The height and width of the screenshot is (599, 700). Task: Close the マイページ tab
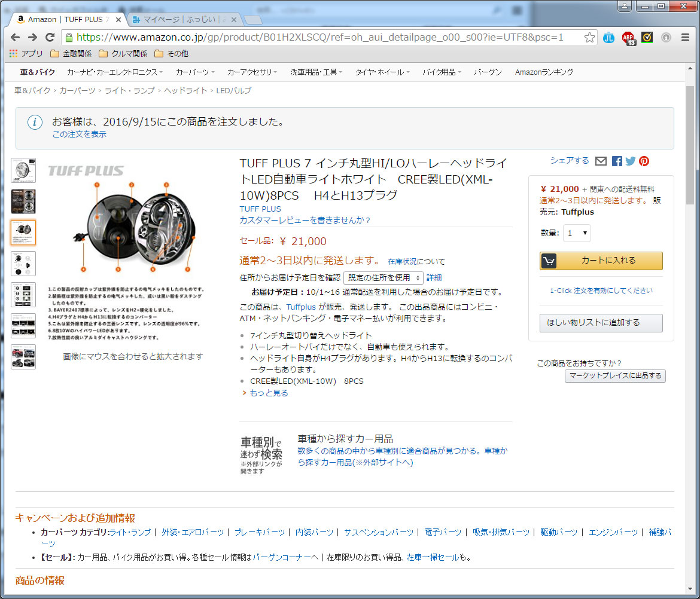point(233,20)
